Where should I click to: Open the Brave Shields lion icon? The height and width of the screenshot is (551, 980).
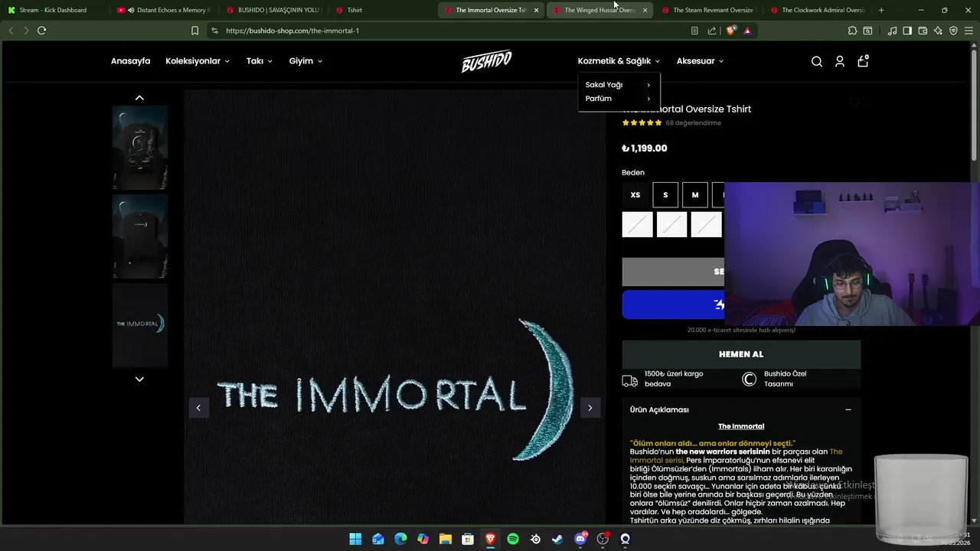(x=730, y=31)
